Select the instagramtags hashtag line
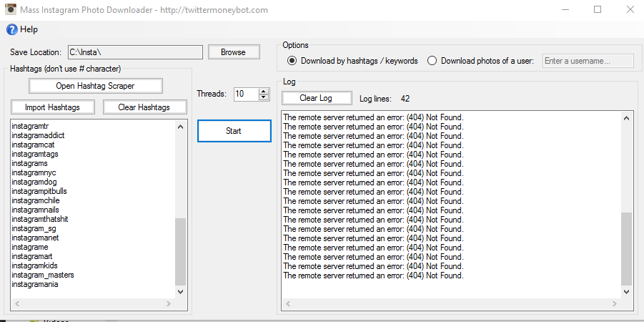The image size is (644, 322). tap(35, 154)
